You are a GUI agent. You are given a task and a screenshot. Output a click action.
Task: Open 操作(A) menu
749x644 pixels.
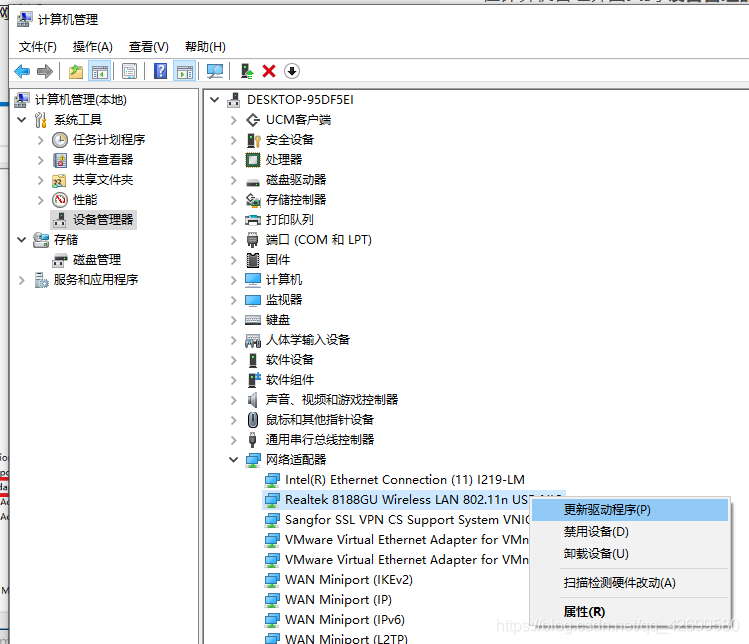pyautogui.click(x=92, y=47)
